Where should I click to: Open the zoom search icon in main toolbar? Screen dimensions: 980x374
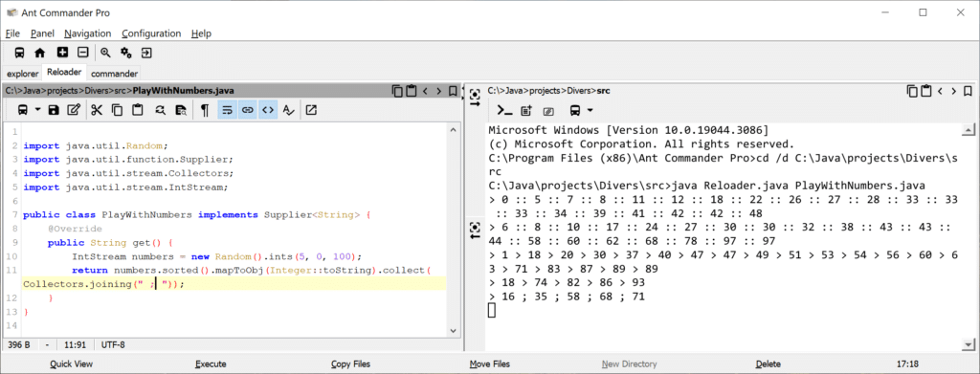coord(105,53)
